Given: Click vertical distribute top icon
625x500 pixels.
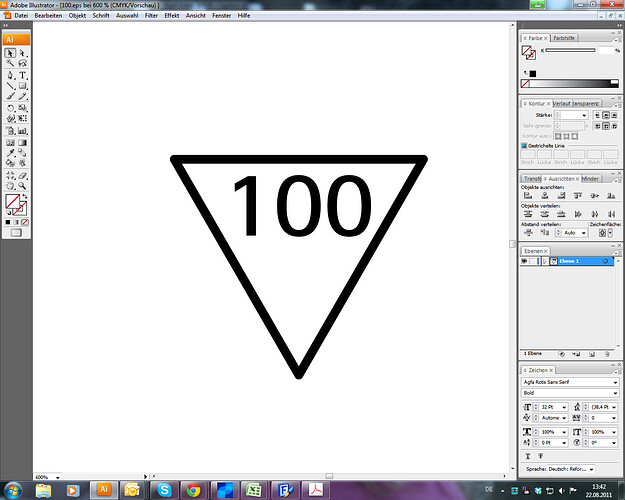Looking at the screenshot, I should click(528, 214).
